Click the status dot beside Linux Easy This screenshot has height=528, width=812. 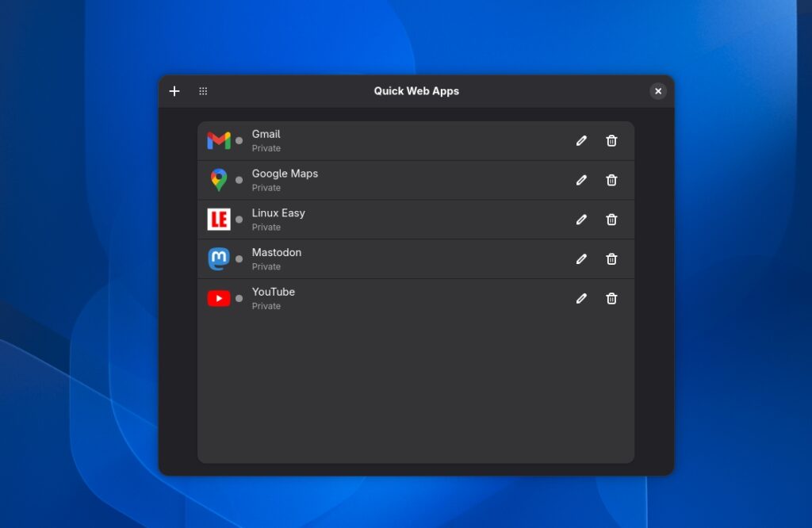(239, 220)
